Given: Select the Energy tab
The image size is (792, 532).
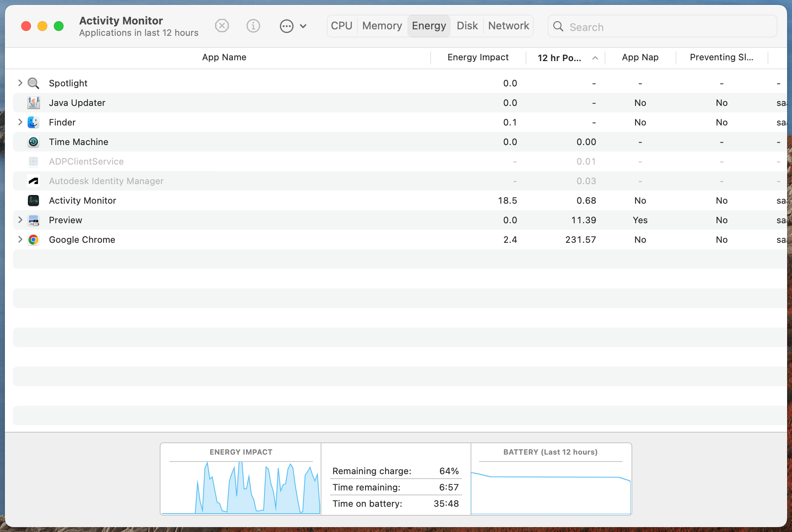Looking at the screenshot, I should [x=429, y=26].
